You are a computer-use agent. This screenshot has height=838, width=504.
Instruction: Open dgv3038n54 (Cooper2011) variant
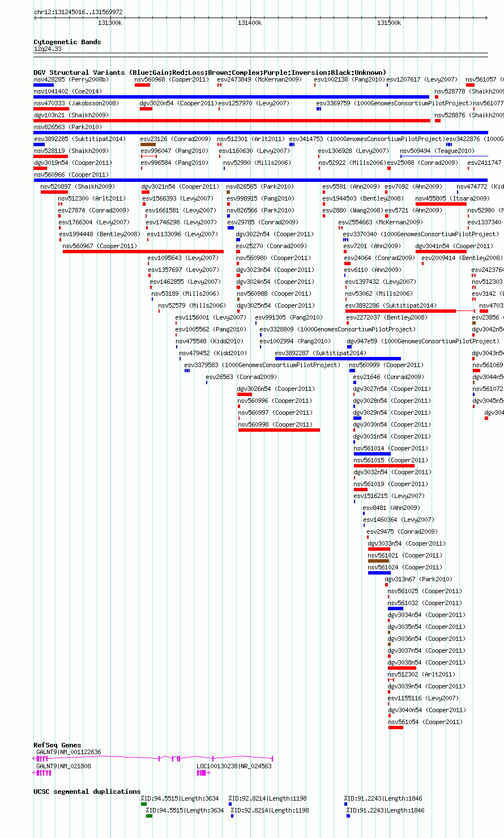(x=426, y=663)
